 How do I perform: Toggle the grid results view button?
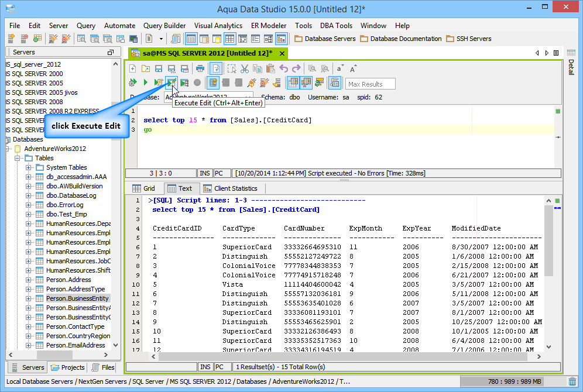(x=293, y=82)
